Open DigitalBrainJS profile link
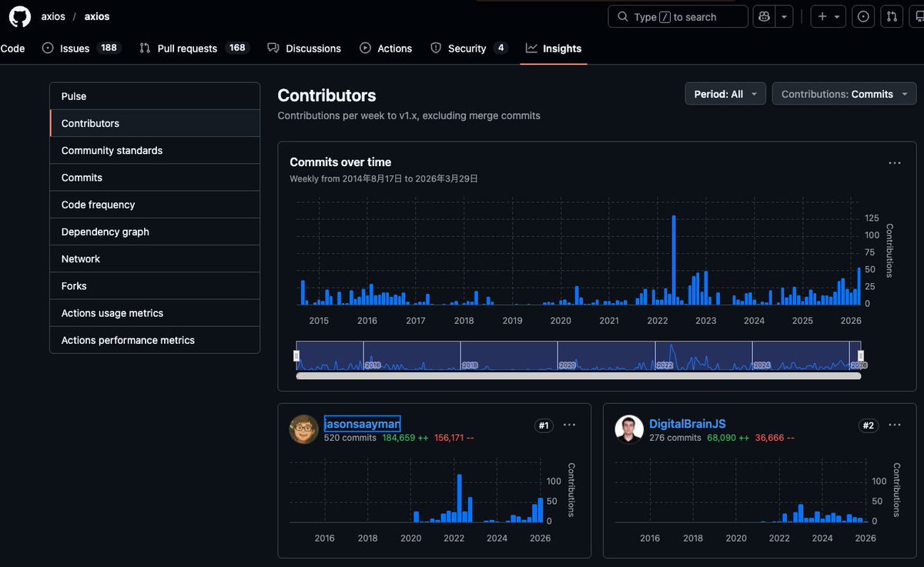 688,424
